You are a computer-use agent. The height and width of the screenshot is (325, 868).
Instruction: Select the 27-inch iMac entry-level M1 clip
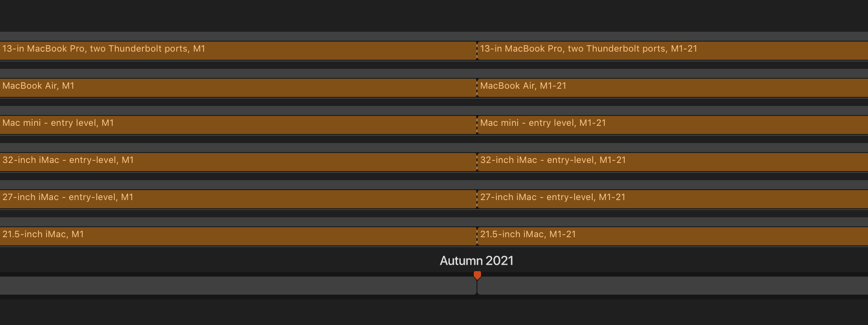pos(238,199)
